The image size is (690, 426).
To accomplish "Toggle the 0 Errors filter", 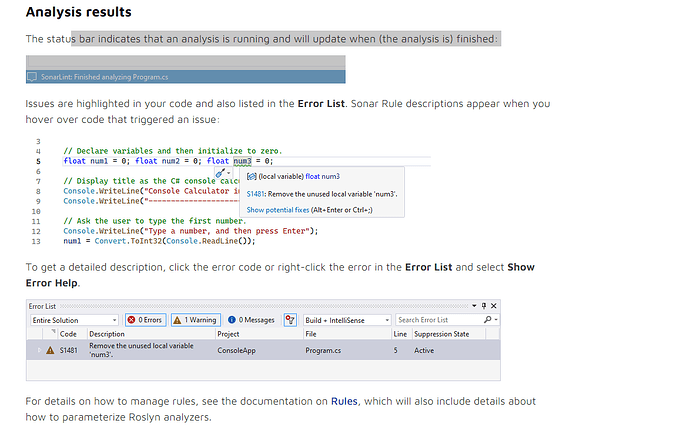I will click(x=145, y=320).
